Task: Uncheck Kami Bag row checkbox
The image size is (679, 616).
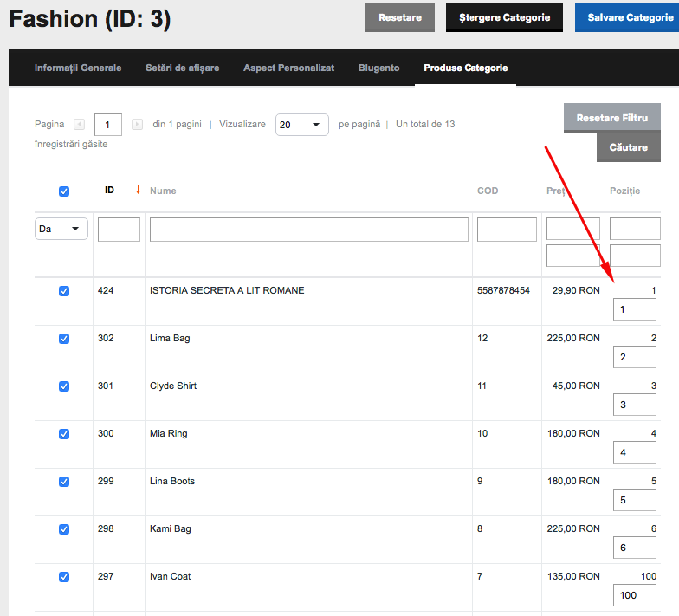Action: [x=64, y=529]
